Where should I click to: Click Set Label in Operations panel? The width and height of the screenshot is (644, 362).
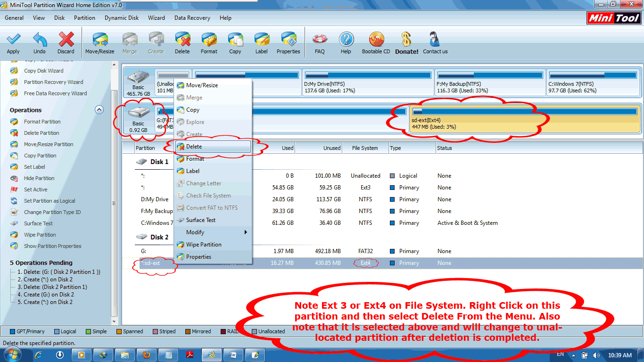point(34,167)
